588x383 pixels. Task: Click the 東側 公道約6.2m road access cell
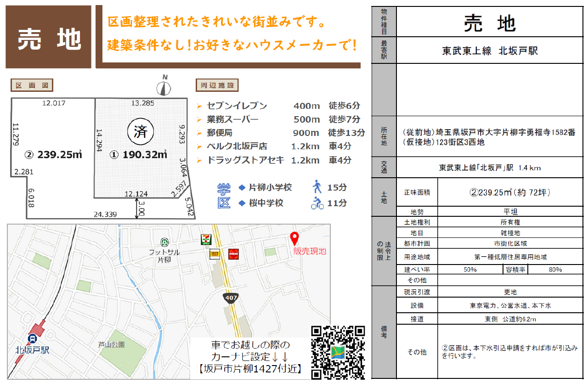click(510, 319)
